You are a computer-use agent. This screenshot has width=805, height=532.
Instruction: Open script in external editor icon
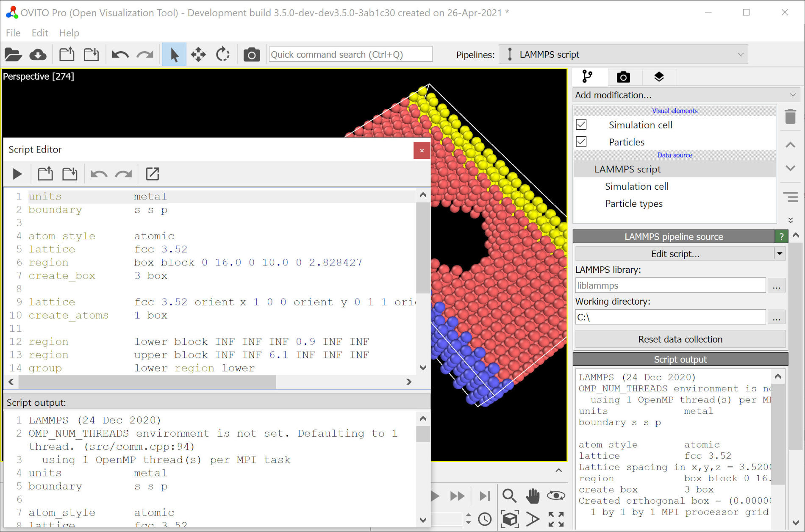point(152,174)
